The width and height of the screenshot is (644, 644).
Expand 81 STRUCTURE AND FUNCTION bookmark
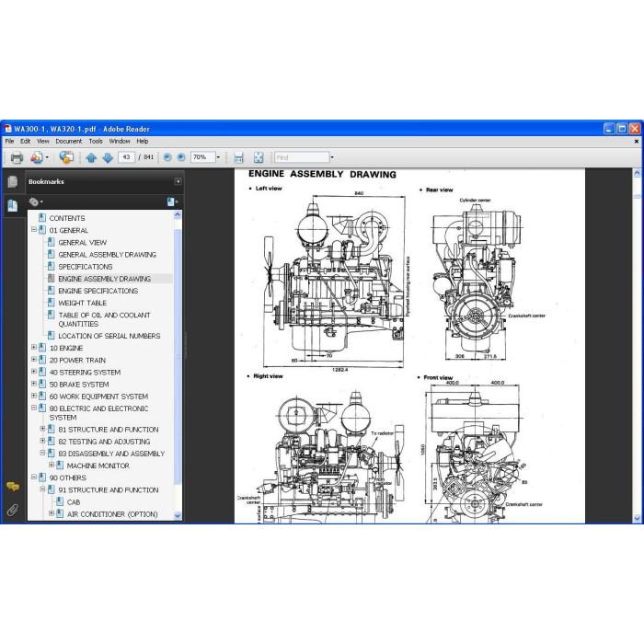[x=42, y=429]
